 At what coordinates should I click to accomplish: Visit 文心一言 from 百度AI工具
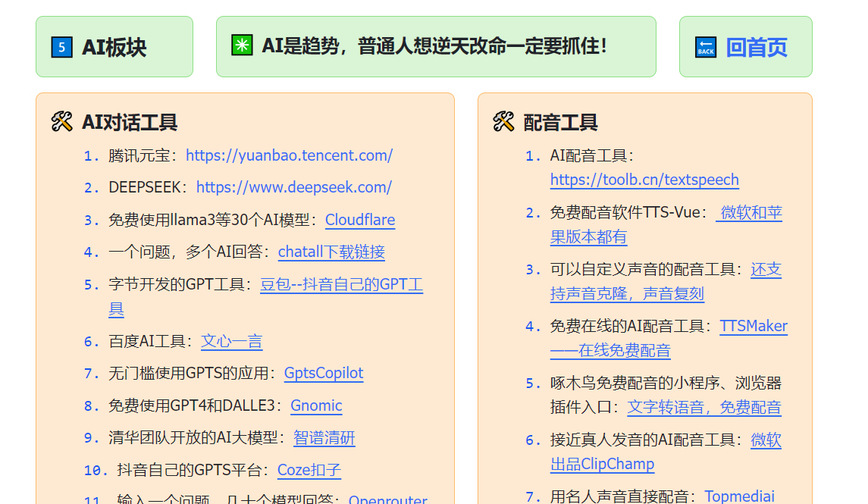click(x=232, y=341)
